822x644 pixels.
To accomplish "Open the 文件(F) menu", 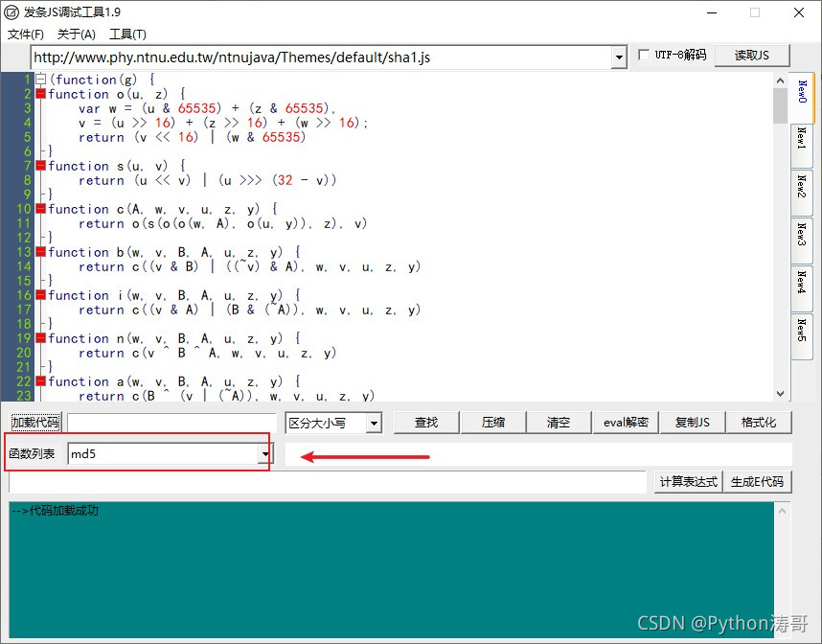I will (25, 34).
